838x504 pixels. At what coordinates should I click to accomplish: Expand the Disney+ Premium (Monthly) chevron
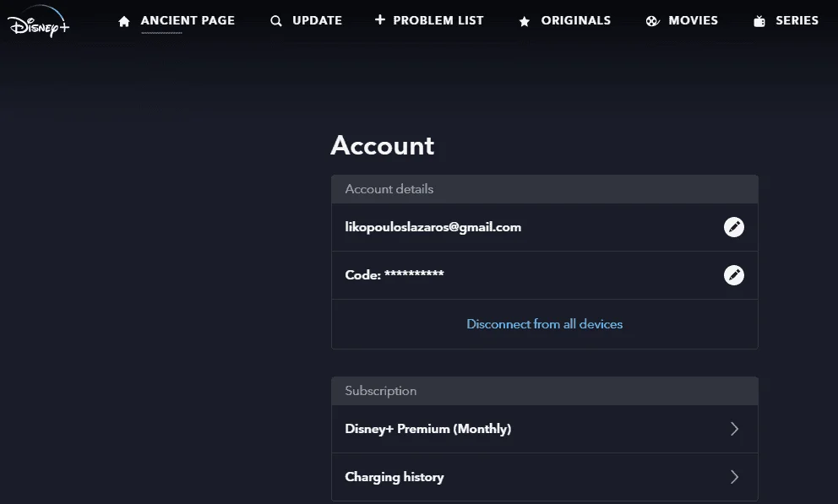pos(734,429)
